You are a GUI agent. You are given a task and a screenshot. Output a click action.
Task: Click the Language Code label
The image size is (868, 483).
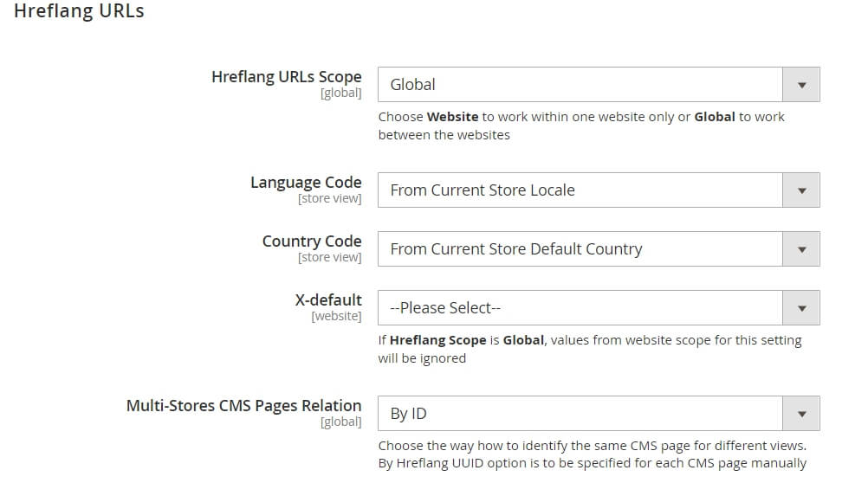click(x=306, y=182)
